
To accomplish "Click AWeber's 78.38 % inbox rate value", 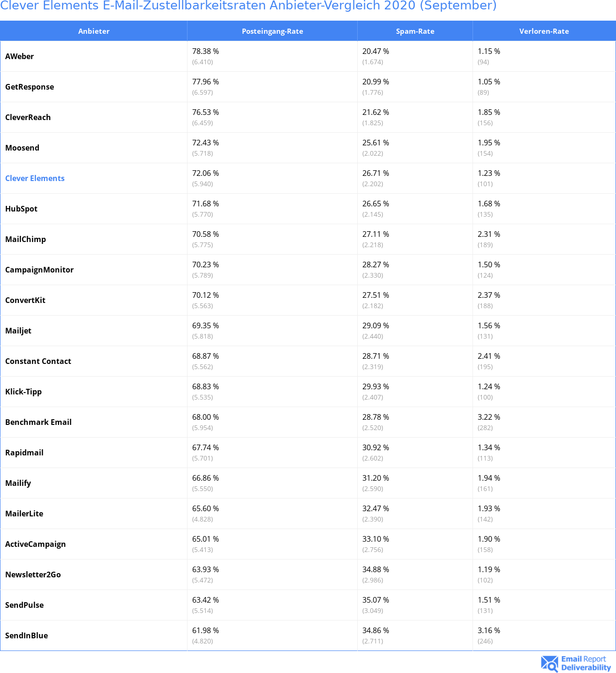I will (205, 51).
